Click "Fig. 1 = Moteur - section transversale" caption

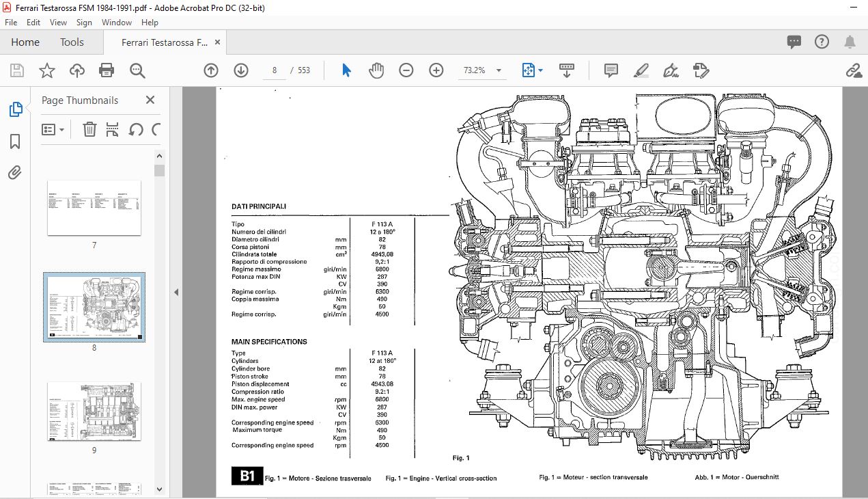(593, 477)
